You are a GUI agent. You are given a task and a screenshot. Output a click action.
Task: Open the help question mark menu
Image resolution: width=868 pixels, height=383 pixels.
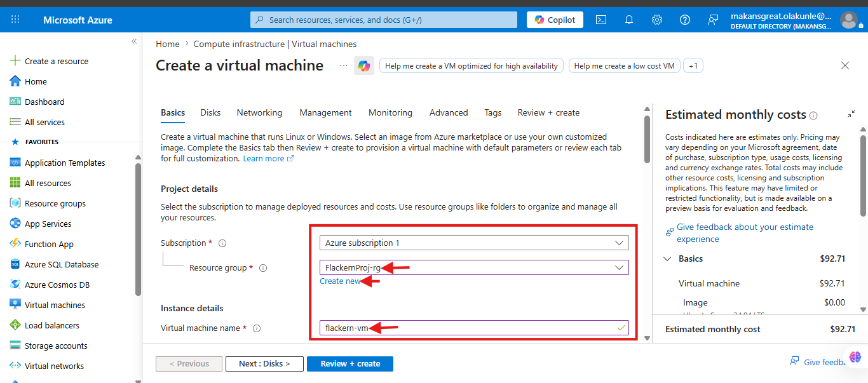(685, 20)
